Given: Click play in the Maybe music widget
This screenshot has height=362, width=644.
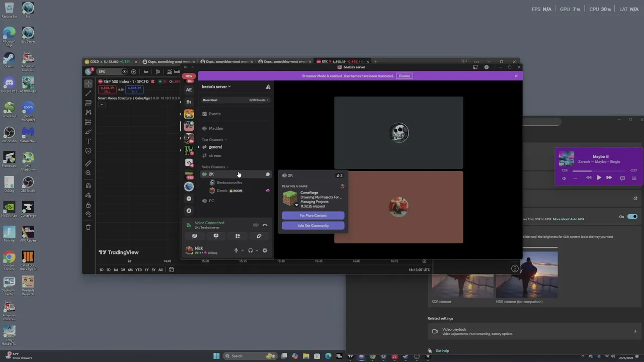Looking at the screenshot, I should tap(599, 177).
